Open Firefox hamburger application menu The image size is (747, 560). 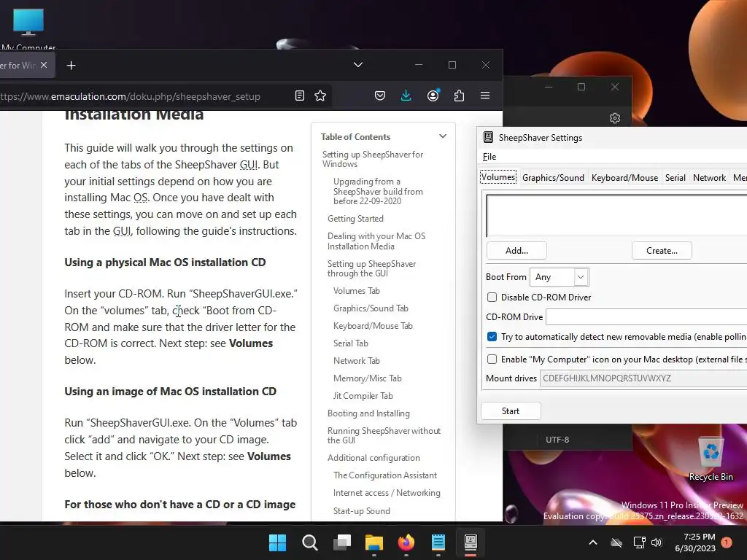tap(485, 96)
